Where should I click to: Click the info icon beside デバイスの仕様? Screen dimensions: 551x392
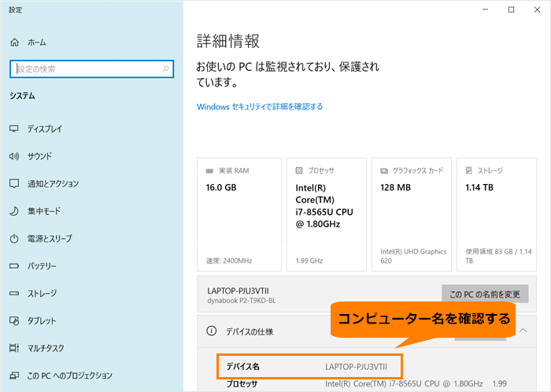(x=212, y=331)
